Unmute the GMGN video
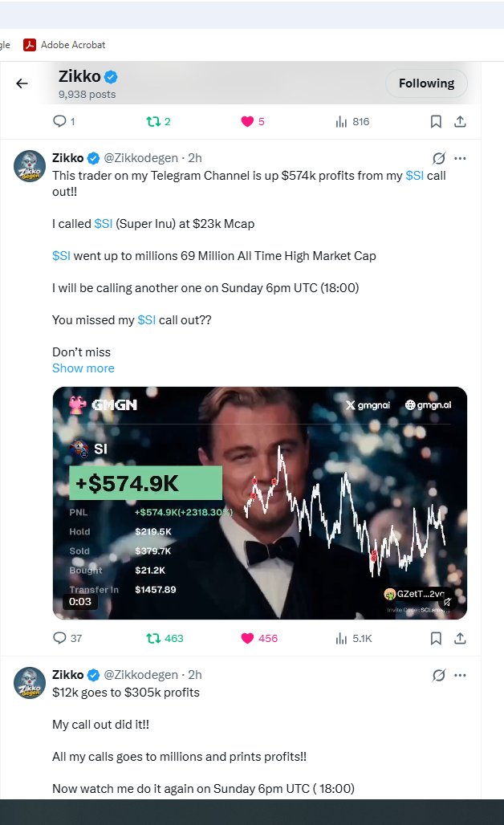The image size is (504, 825). 447,601
